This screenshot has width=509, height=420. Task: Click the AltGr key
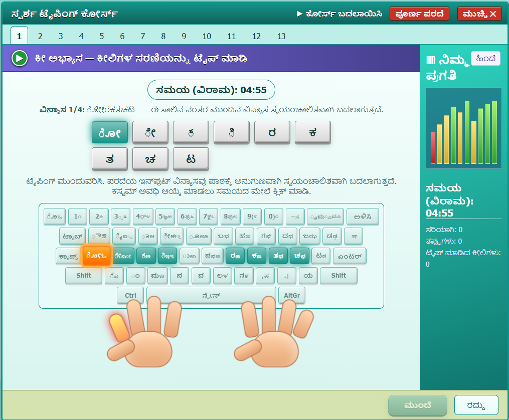[292, 295]
